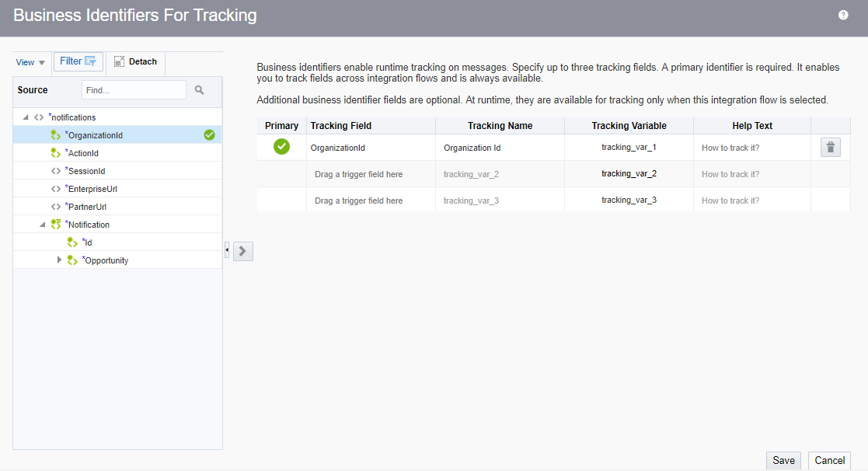
Task: Click the ActionId element icon
Action: pyautogui.click(x=55, y=153)
